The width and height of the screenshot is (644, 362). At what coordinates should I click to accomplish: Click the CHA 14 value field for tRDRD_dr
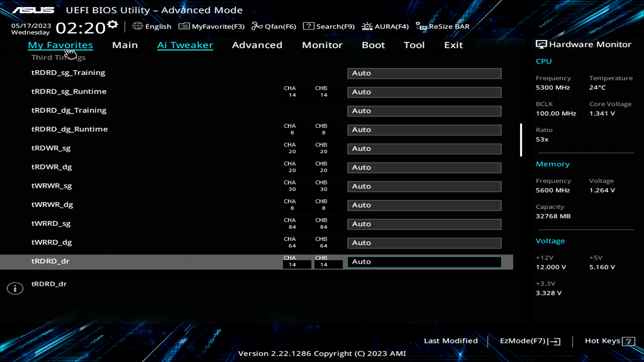tap(297, 264)
